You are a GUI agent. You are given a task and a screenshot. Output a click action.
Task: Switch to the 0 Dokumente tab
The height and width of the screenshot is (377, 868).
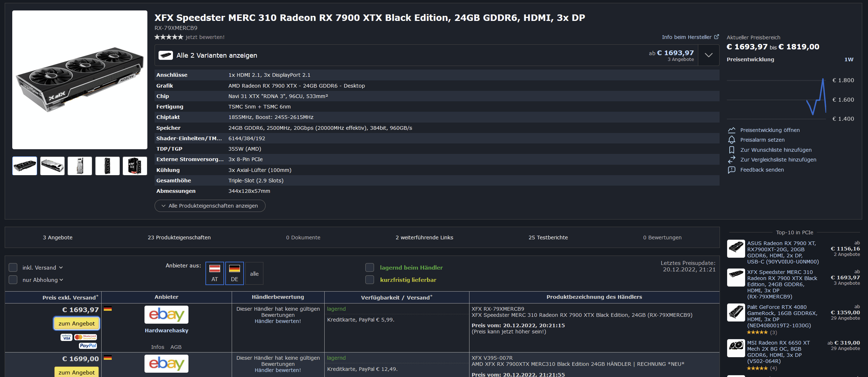pos(303,238)
